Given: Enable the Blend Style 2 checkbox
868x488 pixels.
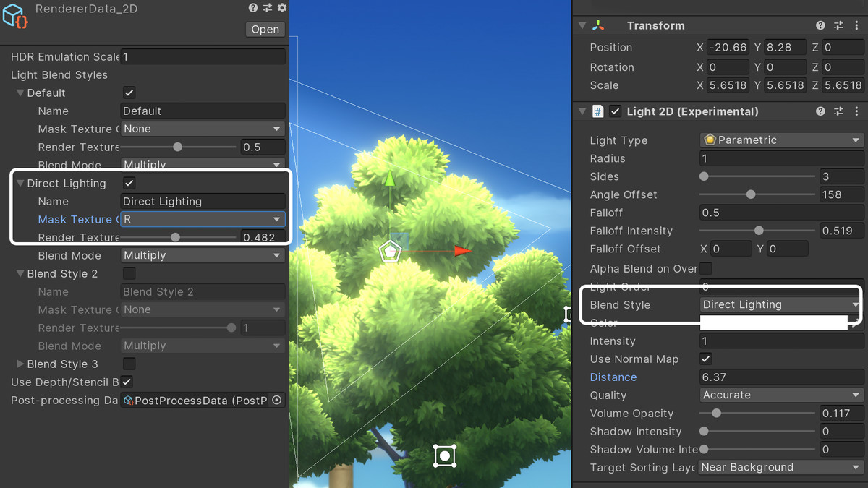Looking at the screenshot, I should pos(129,273).
